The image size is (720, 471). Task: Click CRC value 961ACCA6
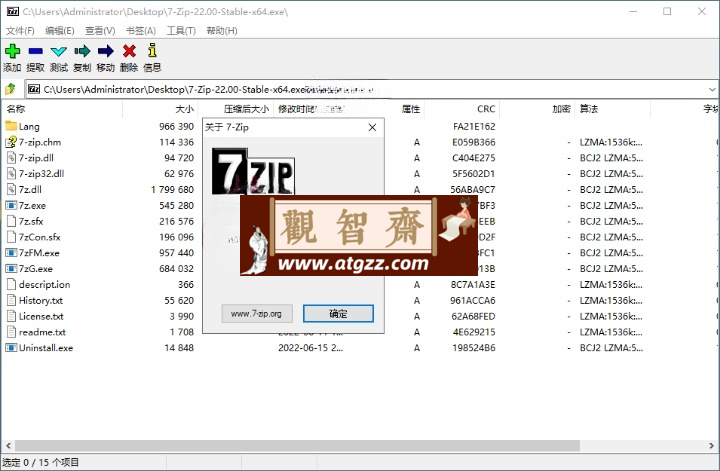(x=472, y=300)
